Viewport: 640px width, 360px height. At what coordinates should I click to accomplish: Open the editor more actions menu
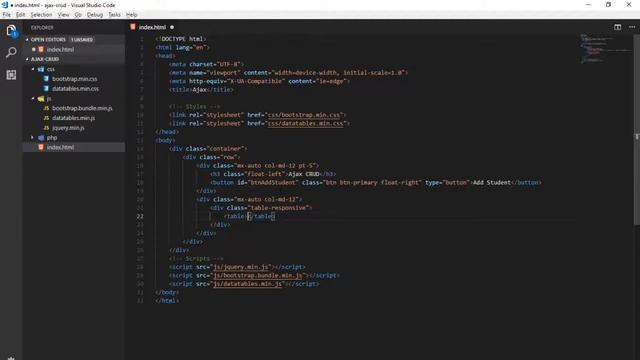pyautogui.click(x=632, y=27)
